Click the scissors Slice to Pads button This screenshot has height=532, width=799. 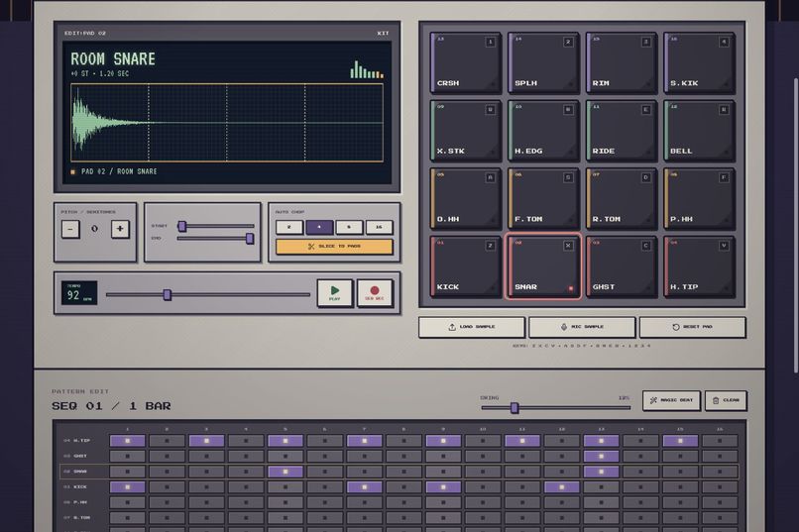pos(334,247)
